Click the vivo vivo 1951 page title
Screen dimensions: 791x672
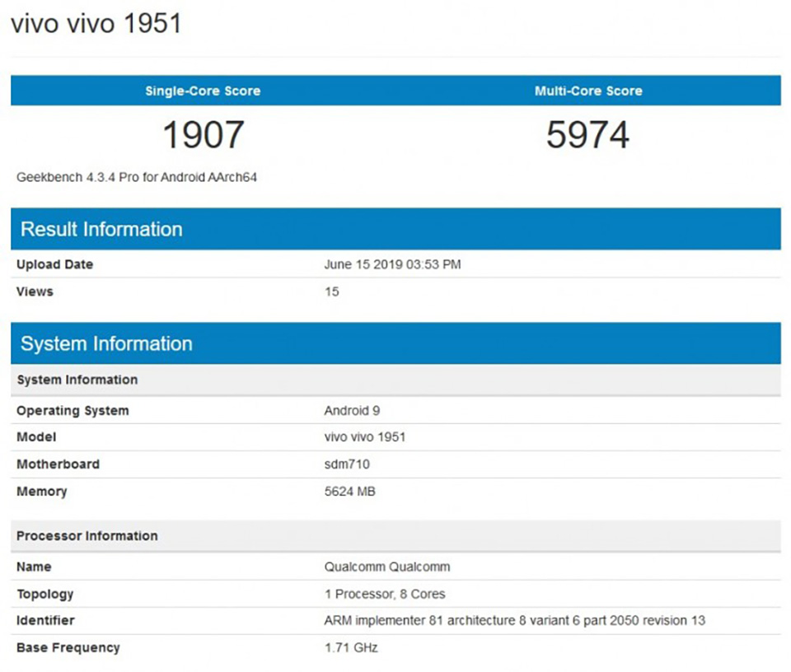coord(96,23)
